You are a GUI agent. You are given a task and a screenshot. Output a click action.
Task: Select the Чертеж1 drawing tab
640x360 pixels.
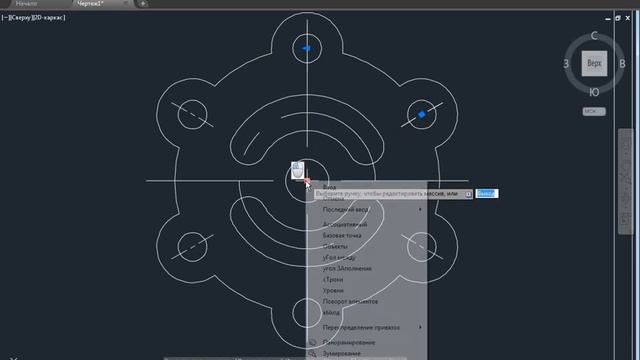(90, 3)
